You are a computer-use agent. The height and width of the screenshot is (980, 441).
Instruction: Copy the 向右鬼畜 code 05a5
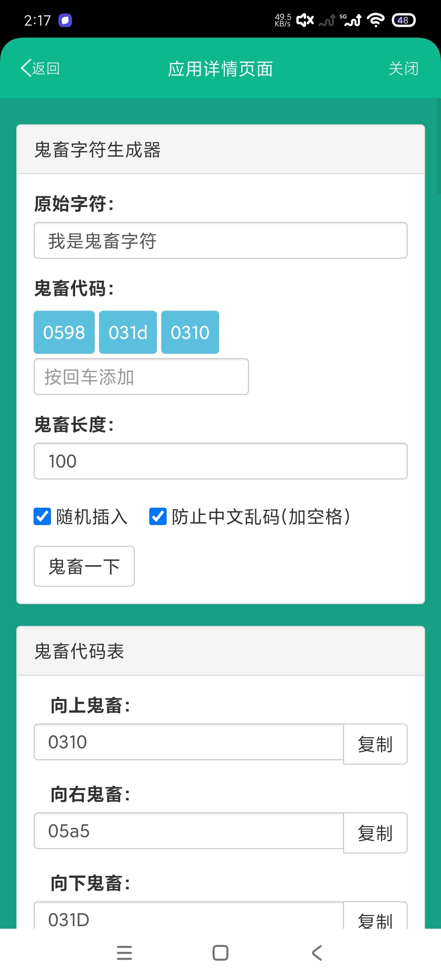tap(375, 833)
